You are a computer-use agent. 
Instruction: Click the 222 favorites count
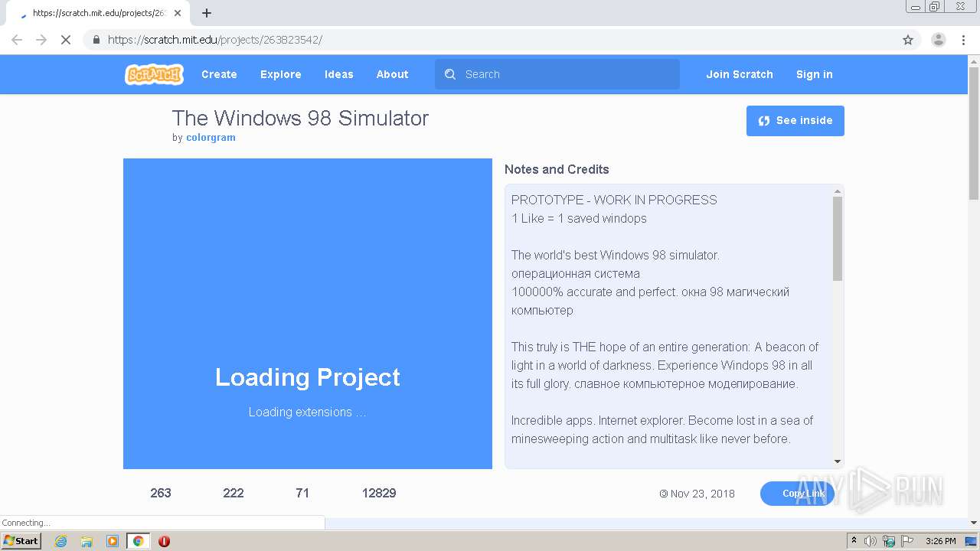234,493
